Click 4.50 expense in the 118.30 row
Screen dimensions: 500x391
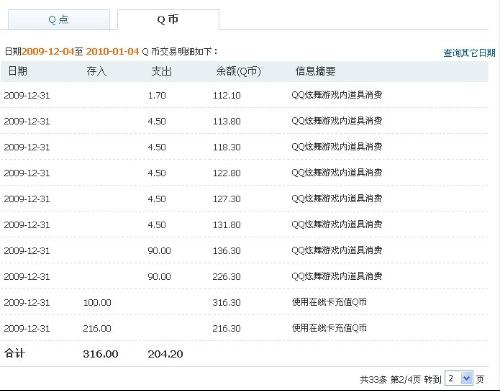pyautogui.click(x=157, y=147)
